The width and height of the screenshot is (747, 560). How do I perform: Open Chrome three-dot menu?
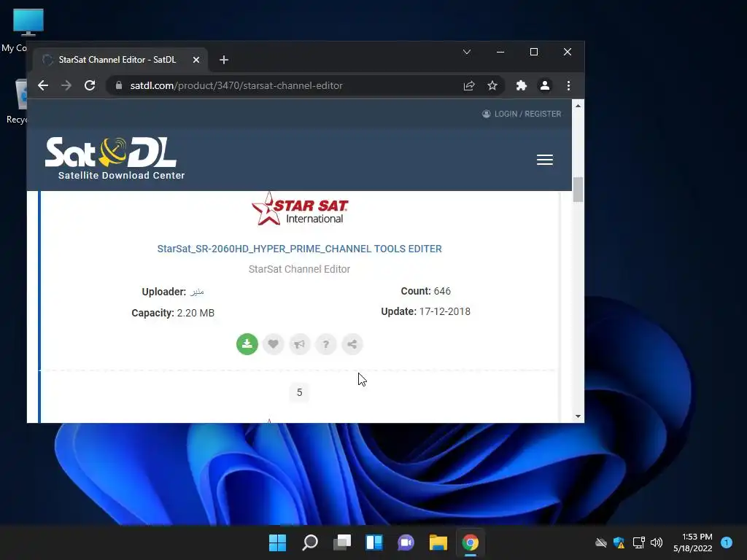coord(568,86)
